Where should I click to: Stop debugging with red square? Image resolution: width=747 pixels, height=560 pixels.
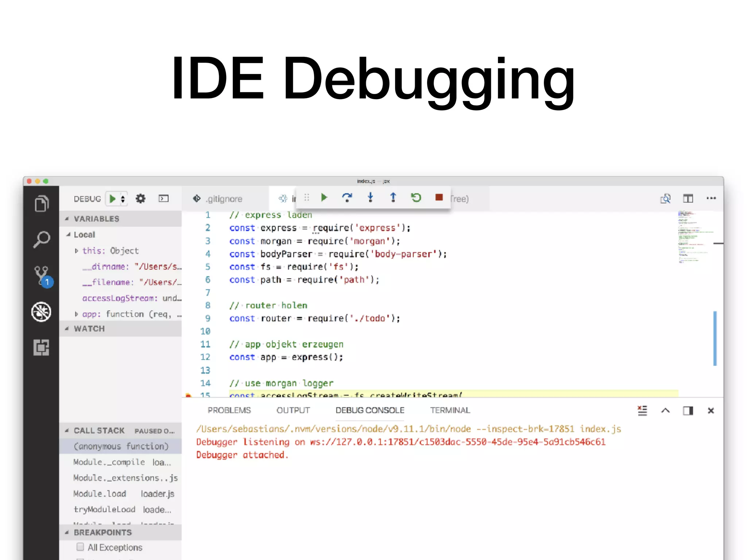point(439,198)
